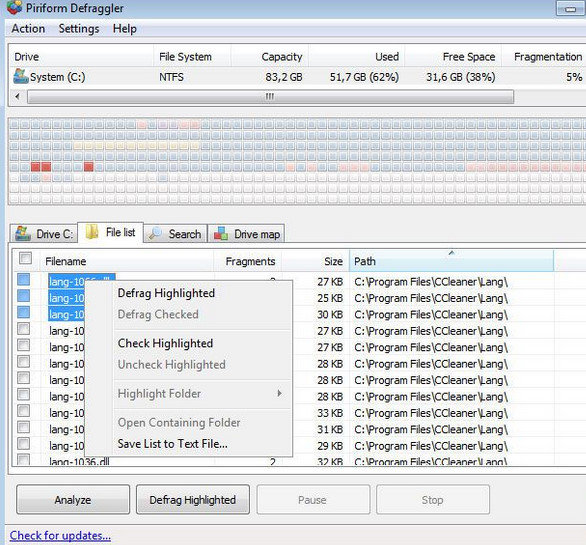Image resolution: width=586 pixels, height=545 pixels.
Task: Click the minimize button in the title bar
Action: pos(570,8)
